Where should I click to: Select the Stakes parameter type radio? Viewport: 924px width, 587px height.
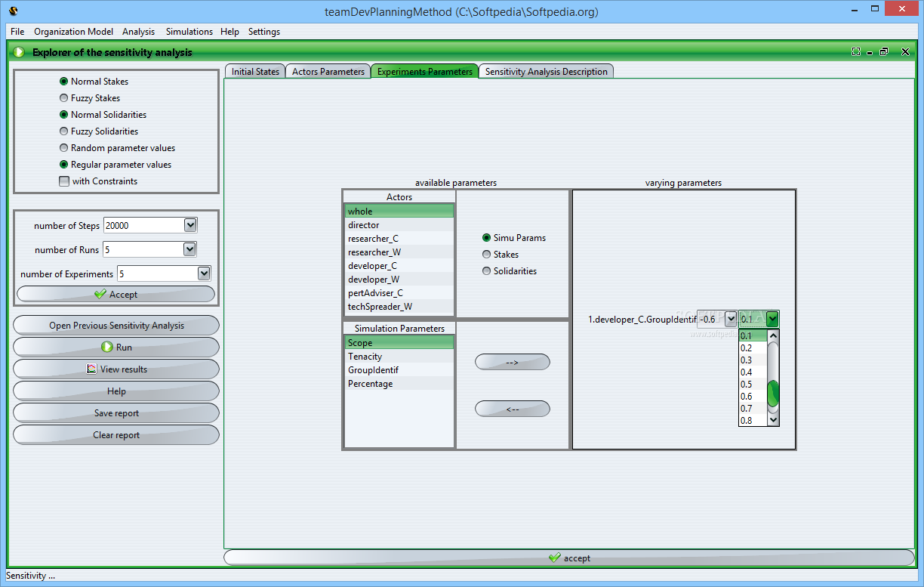pyautogui.click(x=486, y=255)
